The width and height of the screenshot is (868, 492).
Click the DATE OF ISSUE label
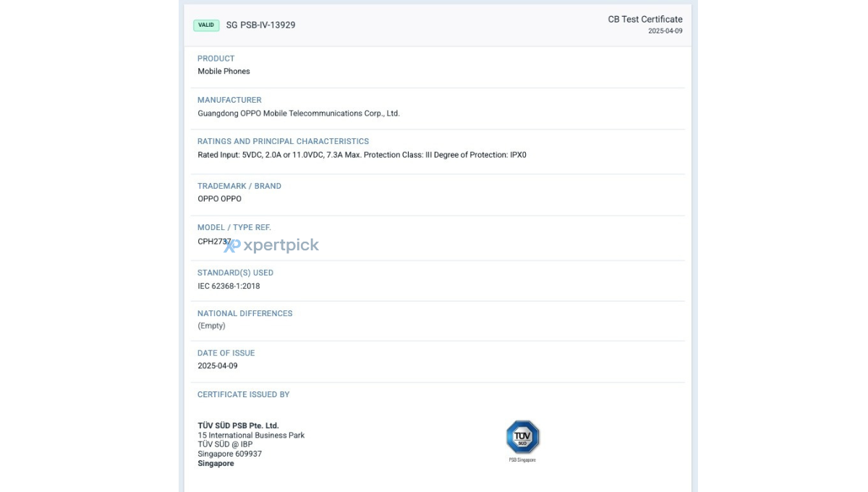pos(226,353)
